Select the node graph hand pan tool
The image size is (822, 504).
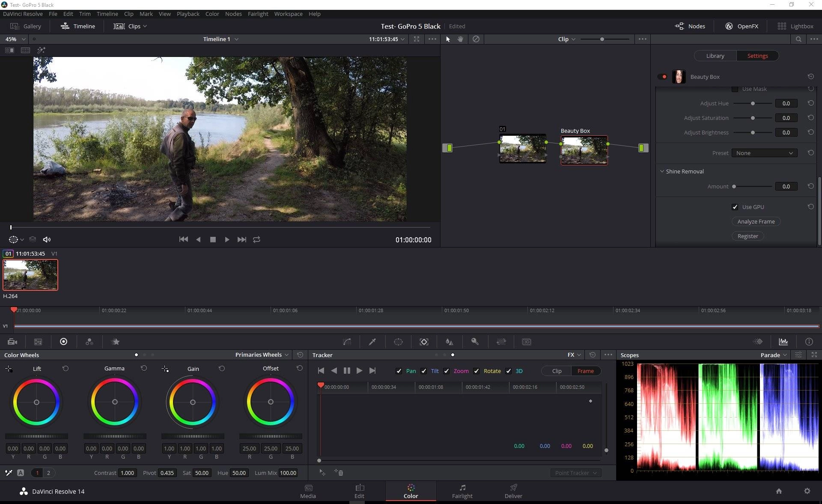pos(460,39)
